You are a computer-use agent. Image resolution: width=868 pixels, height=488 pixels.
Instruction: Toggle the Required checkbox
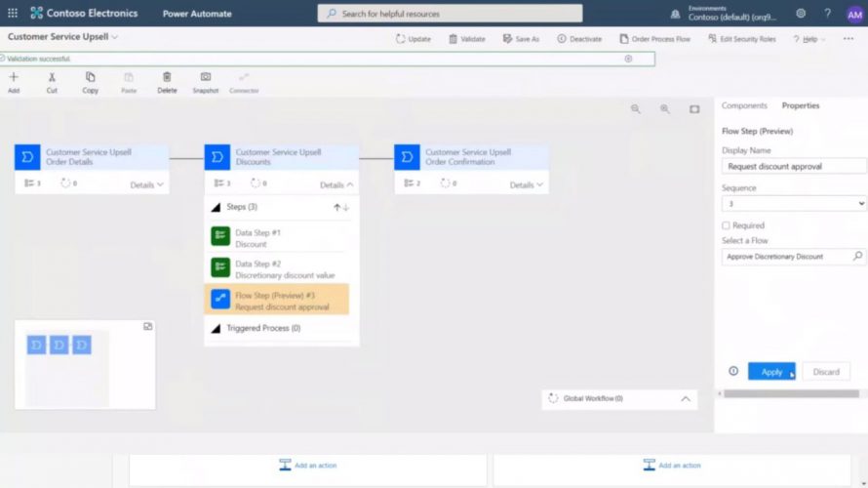click(726, 225)
